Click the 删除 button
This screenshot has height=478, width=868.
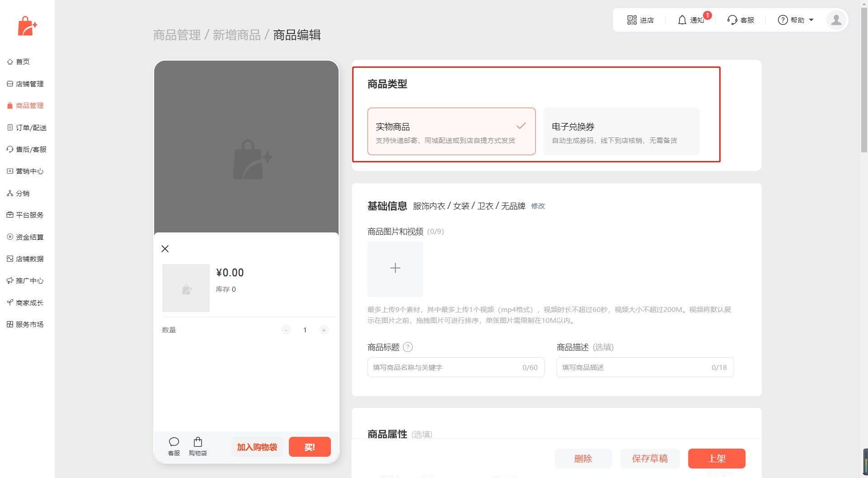coord(583,459)
